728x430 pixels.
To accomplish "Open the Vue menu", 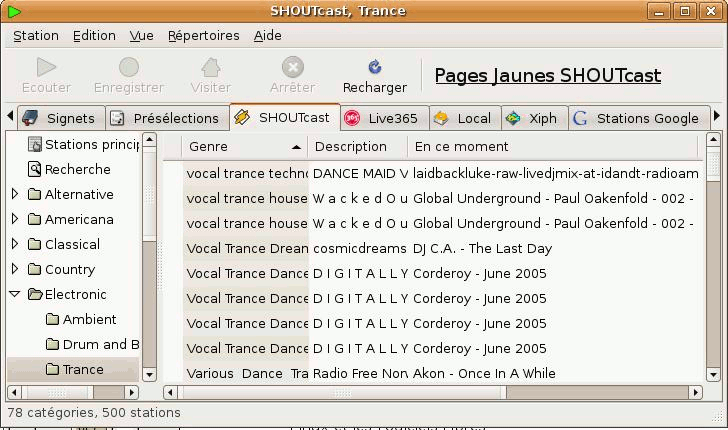I will pyautogui.click(x=142, y=36).
